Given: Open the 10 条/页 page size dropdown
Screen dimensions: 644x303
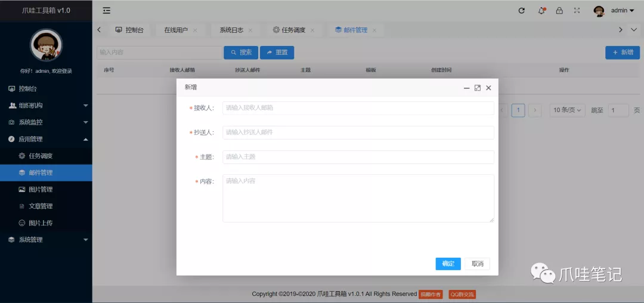Looking at the screenshot, I should tap(567, 110).
